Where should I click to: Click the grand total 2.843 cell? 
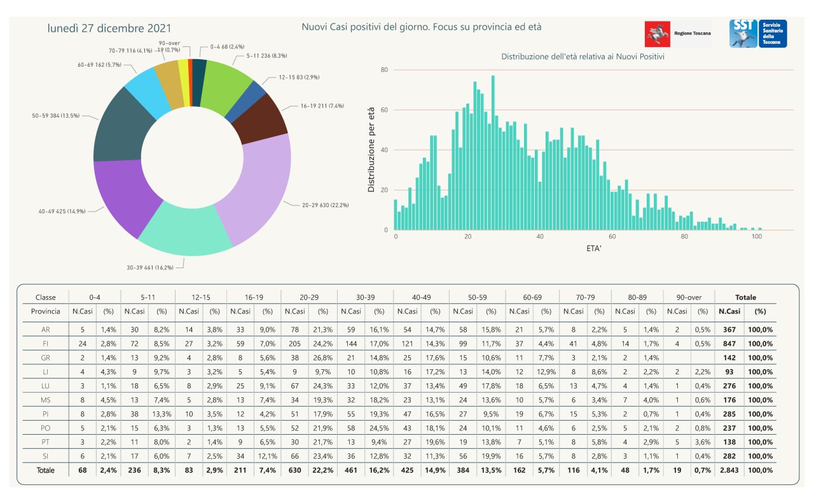click(x=728, y=470)
